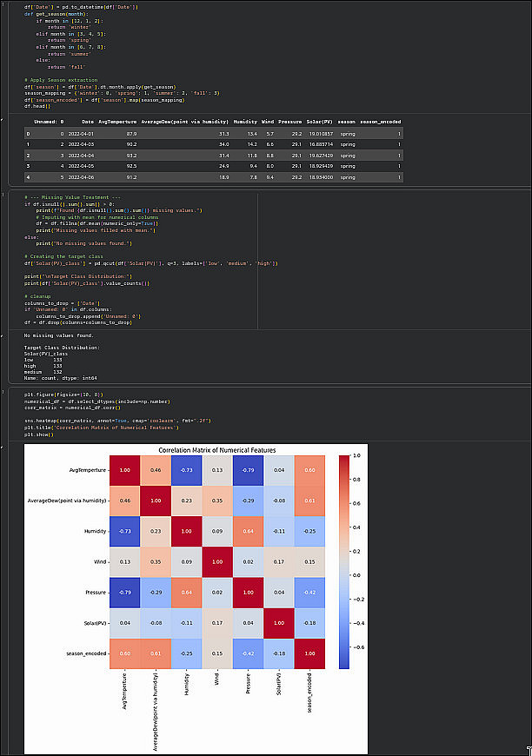Click the heatmap color scale bar
The width and height of the screenshot is (532, 756).
(344, 561)
